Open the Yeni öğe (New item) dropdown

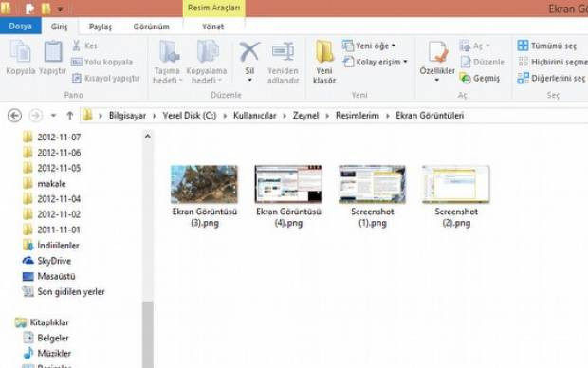click(369, 46)
